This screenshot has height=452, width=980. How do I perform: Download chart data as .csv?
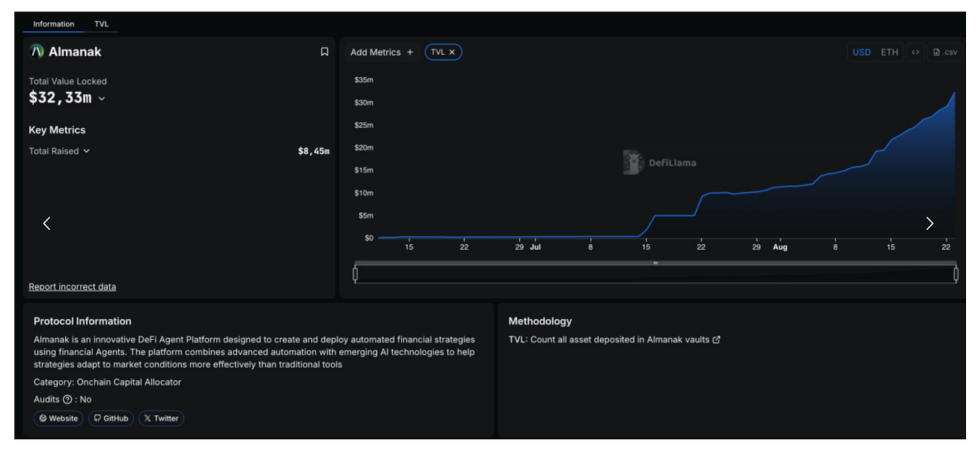pyautogui.click(x=945, y=52)
